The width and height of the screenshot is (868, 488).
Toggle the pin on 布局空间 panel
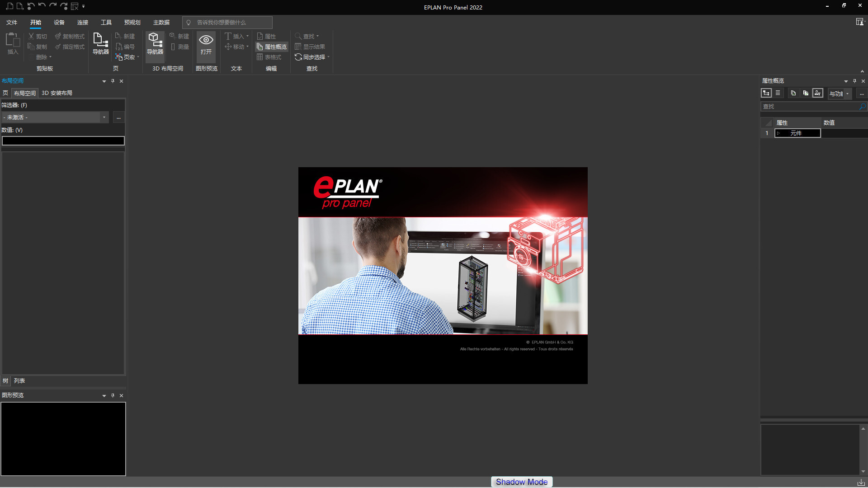coord(113,81)
